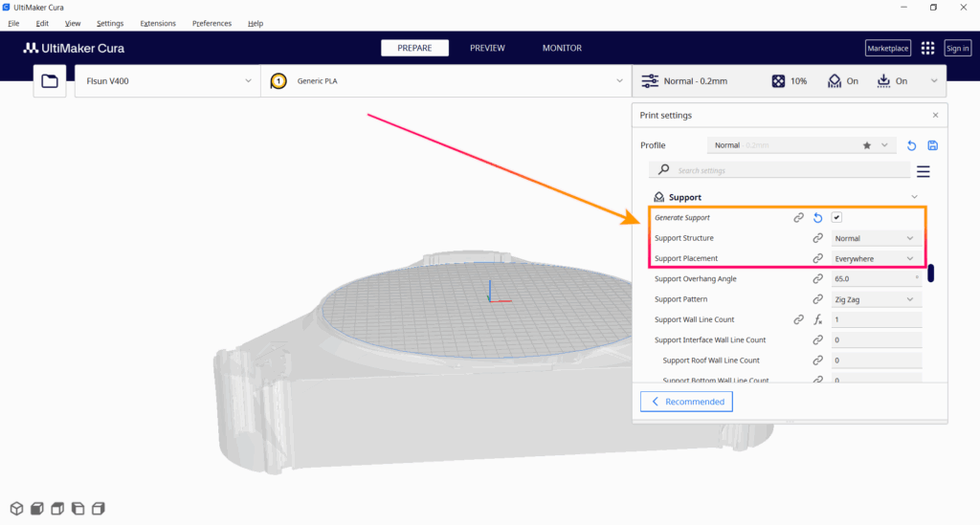Click link icon beside Support Overhang Angle
Screen dimensions: 980x525
[x=817, y=278]
